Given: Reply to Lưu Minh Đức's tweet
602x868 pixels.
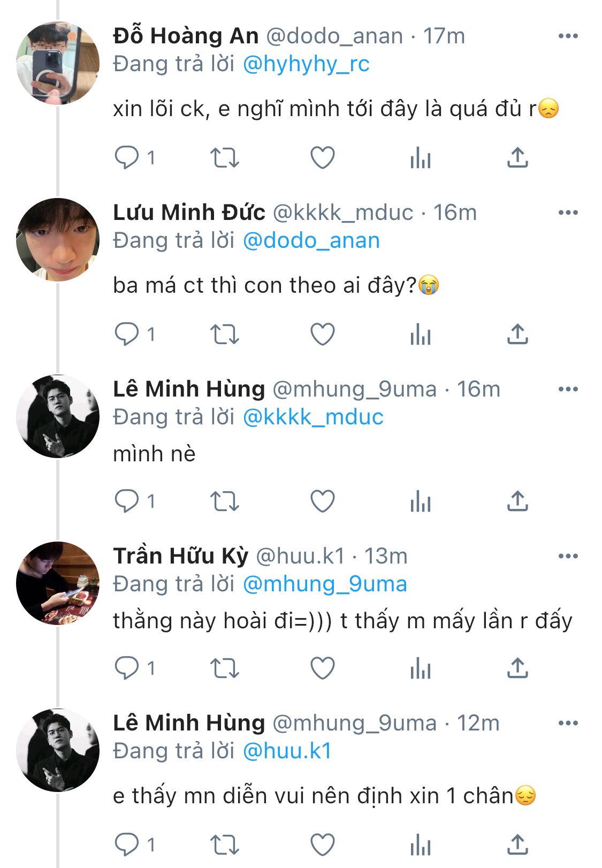Looking at the screenshot, I should [127, 334].
